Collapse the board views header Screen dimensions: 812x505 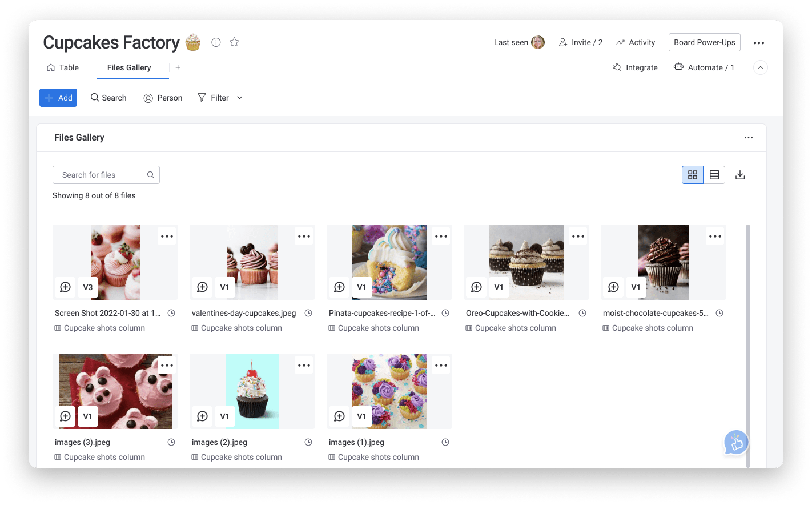click(760, 67)
